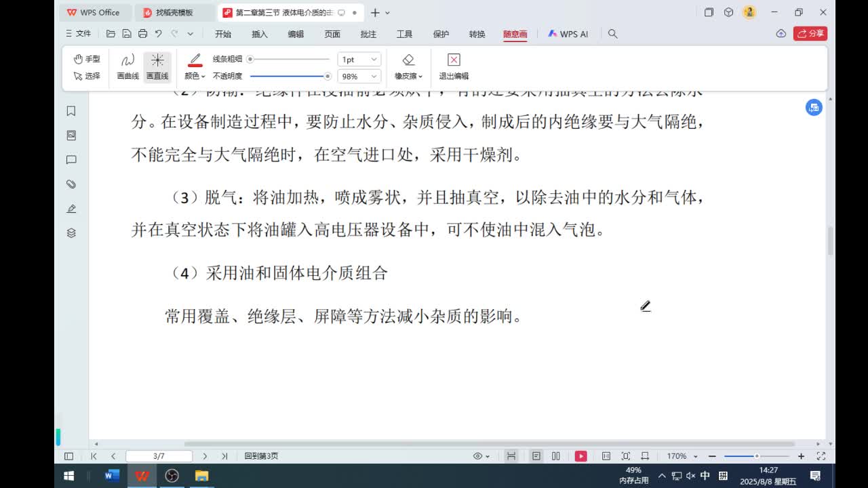The height and width of the screenshot is (488, 868).
Task: Click the red pen color icon
Action: pos(195,60)
